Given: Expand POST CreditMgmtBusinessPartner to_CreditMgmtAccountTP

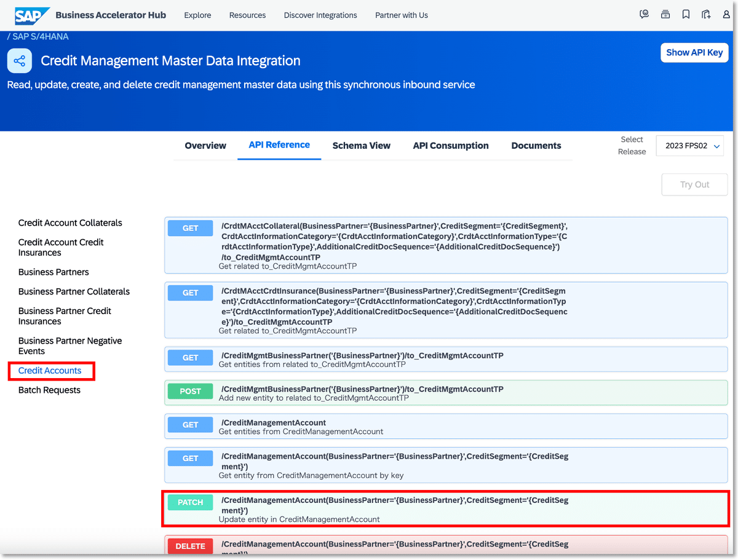Looking at the screenshot, I should click(446, 393).
